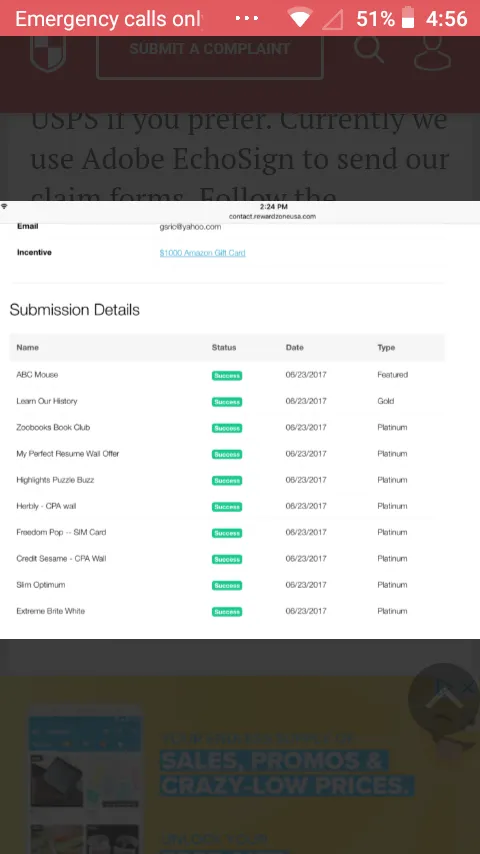Tap the 4:56 clock in status bar

[x=446, y=19]
